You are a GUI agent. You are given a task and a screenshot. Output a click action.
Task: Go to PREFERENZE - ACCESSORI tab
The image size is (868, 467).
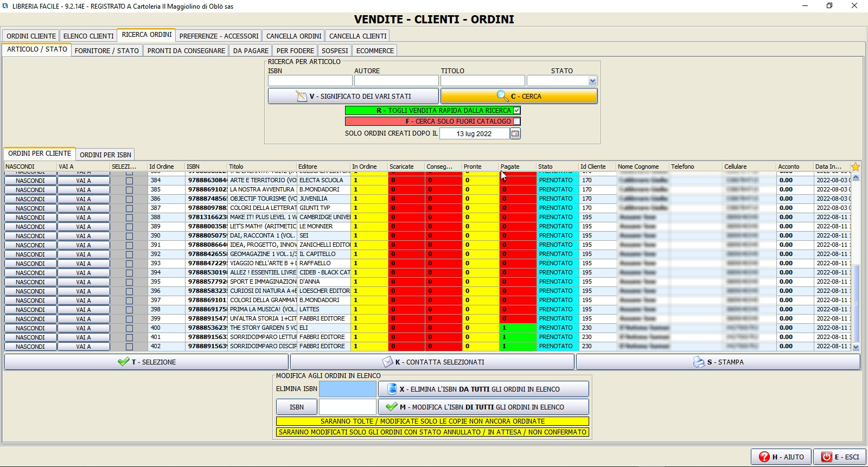(219, 36)
